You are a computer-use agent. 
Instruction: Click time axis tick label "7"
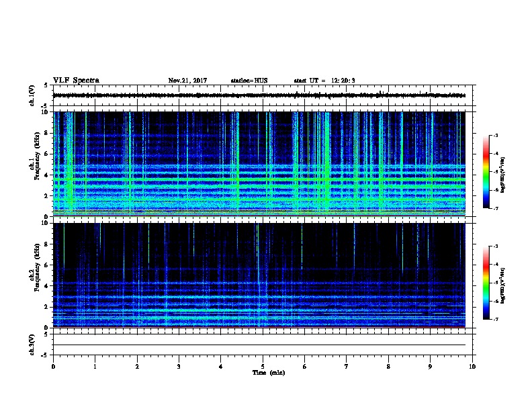347,367
